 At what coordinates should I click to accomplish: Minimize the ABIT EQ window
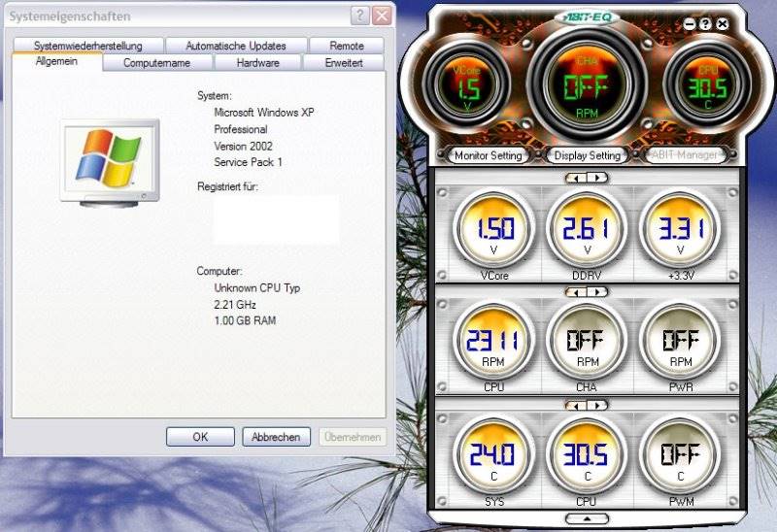(x=690, y=23)
